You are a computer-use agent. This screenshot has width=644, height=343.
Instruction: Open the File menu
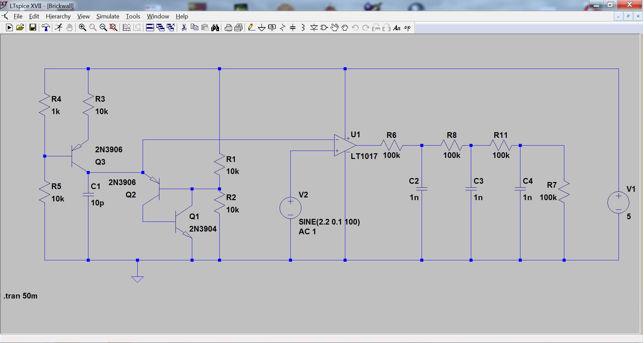(x=18, y=16)
